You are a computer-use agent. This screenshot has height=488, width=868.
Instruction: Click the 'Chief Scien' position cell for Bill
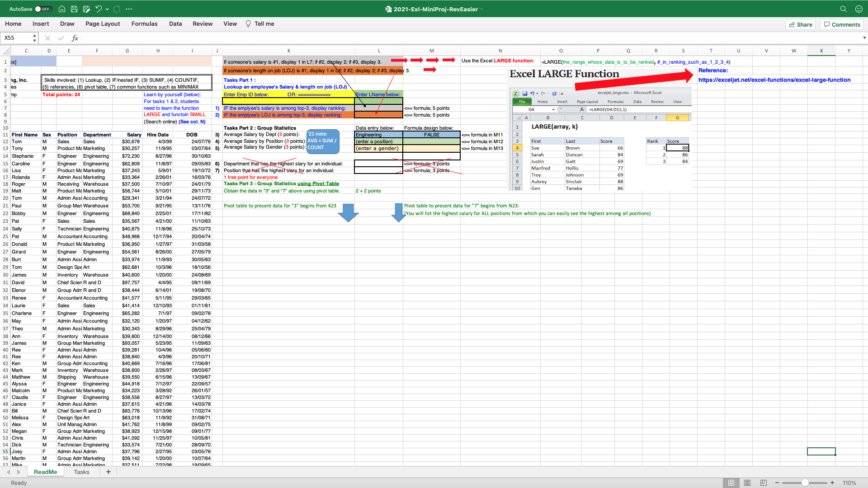click(x=69, y=411)
